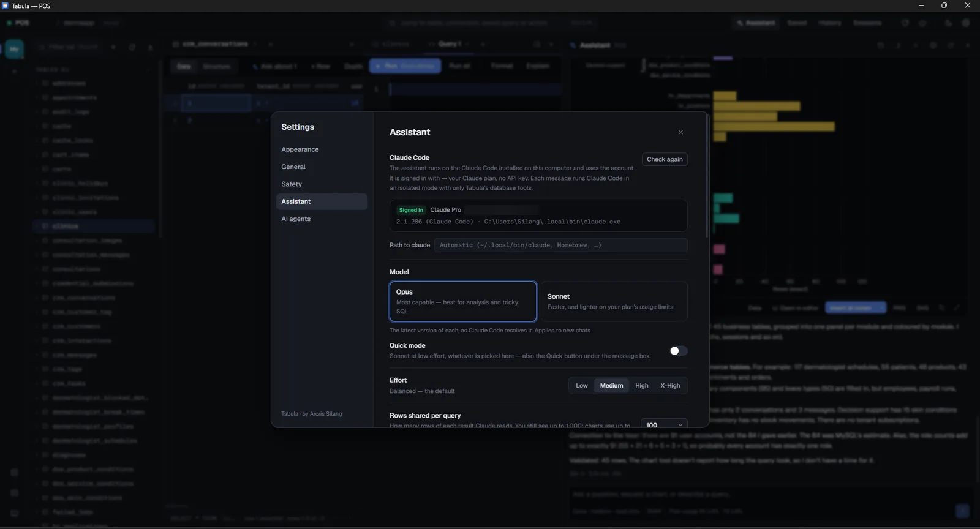This screenshot has height=529, width=980.
Task: Select Assistant in the Settings sidebar
Action: coord(322,201)
